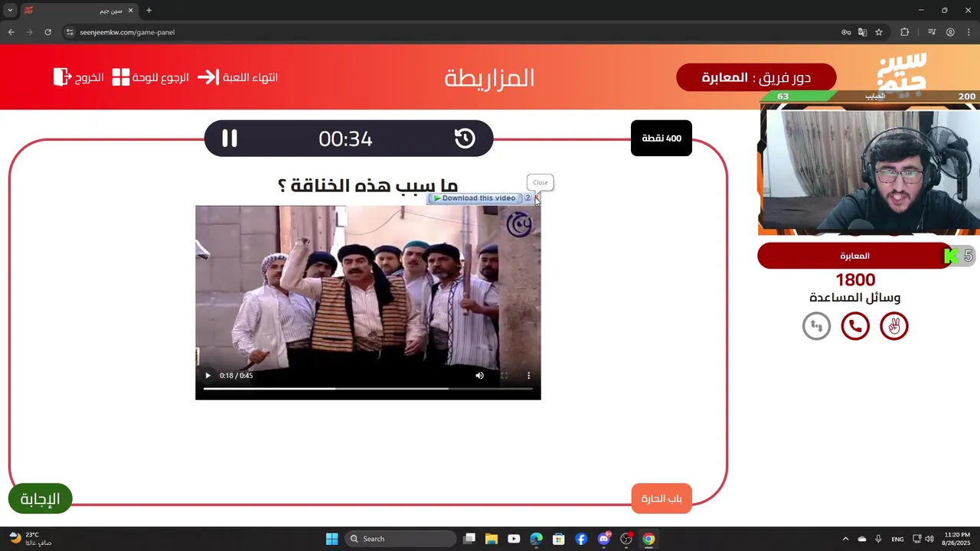Viewport: 980px width, 551px height.
Task: Enter fullscreen for the video
Action: click(504, 376)
